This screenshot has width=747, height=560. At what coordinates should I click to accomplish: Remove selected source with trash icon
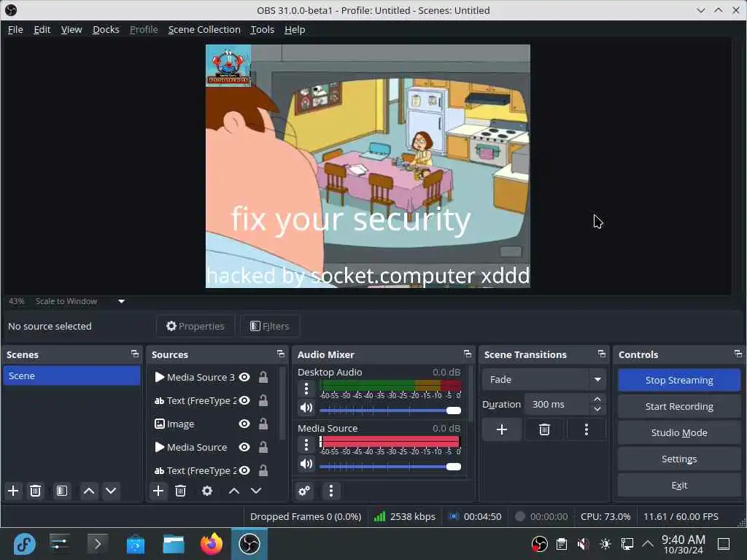point(181,491)
